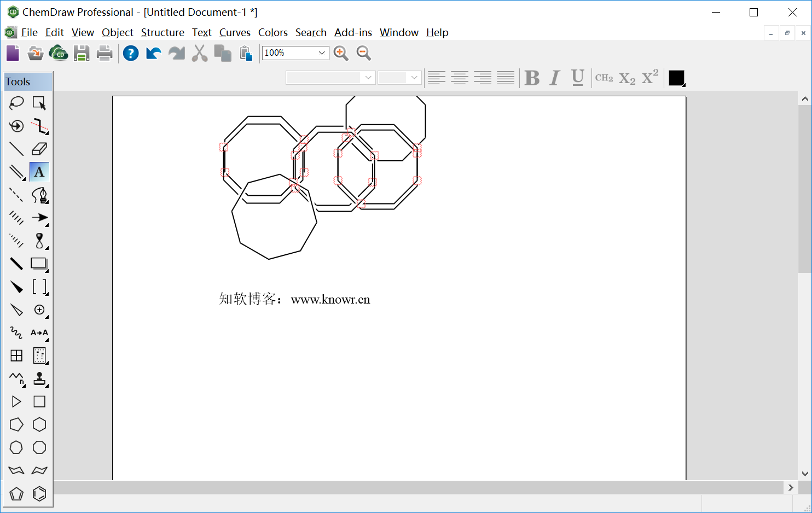The height and width of the screenshot is (513, 812).
Task: Toggle Bold text formatting
Action: coord(532,78)
